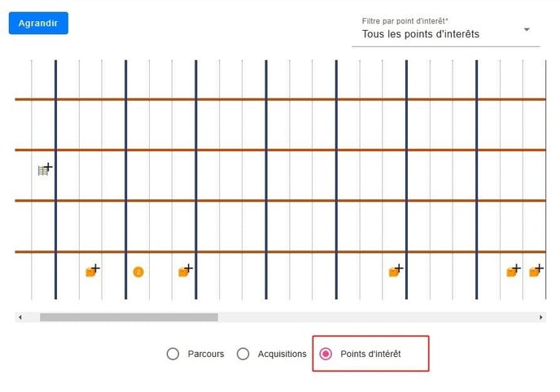
Task: Click the Agrandir button
Action: click(38, 24)
